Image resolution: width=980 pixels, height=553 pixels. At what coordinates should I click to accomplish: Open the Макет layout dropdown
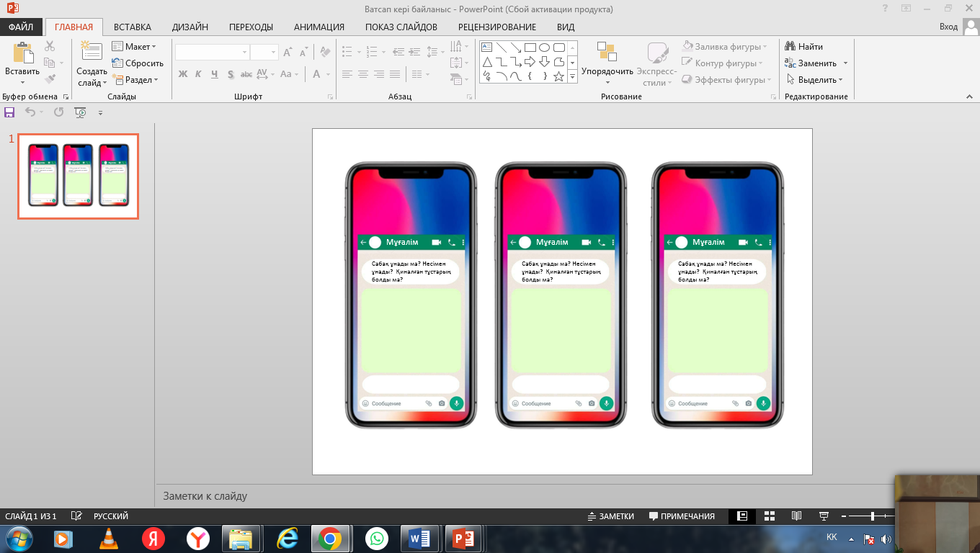pyautogui.click(x=134, y=47)
